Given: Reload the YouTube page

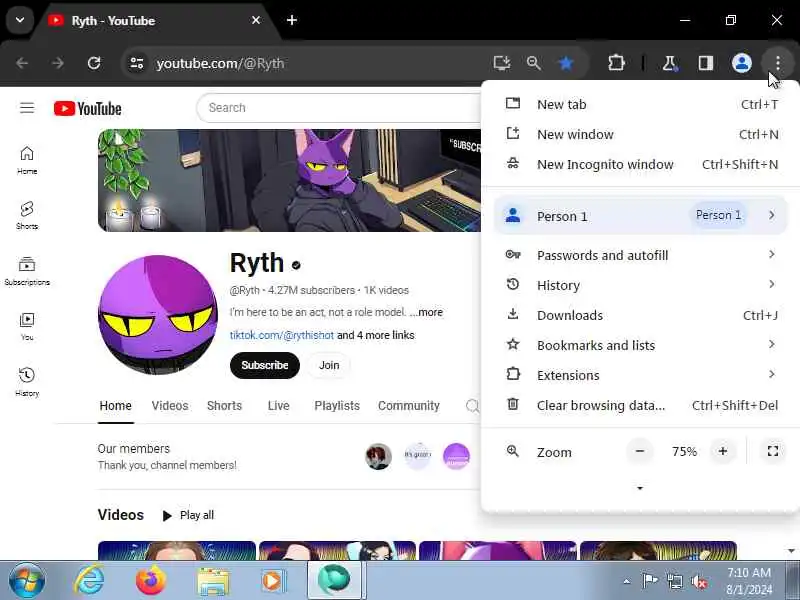Looking at the screenshot, I should coord(94,63).
